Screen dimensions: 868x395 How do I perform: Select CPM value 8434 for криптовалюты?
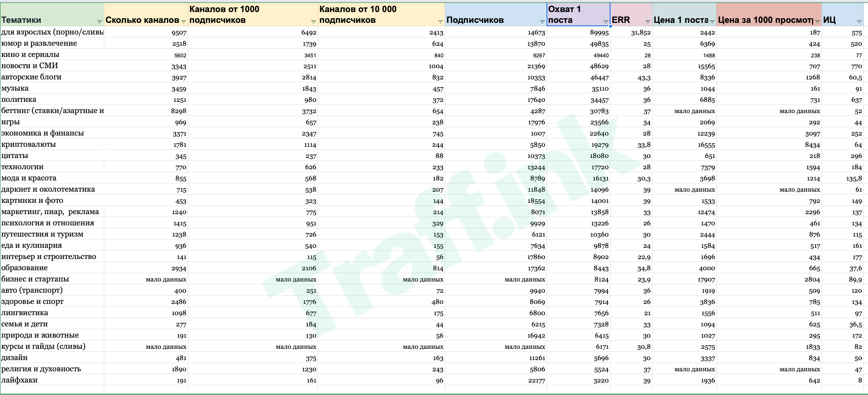[x=769, y=144]
